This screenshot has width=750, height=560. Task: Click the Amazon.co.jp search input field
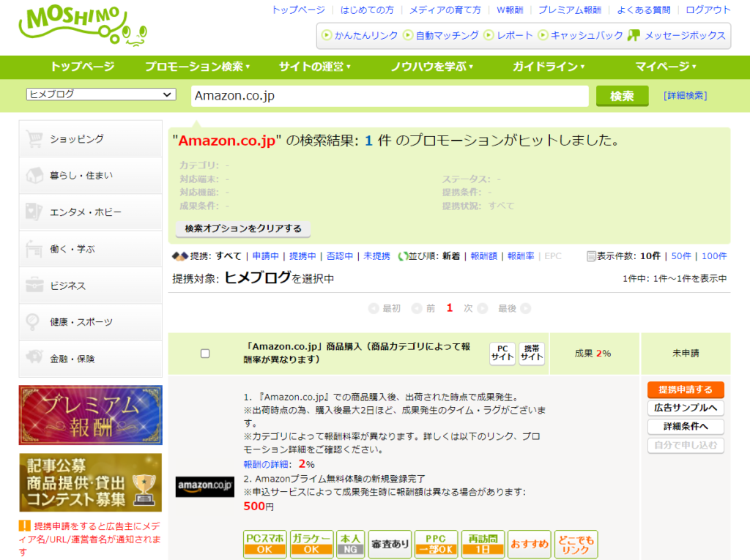[390, 96]
